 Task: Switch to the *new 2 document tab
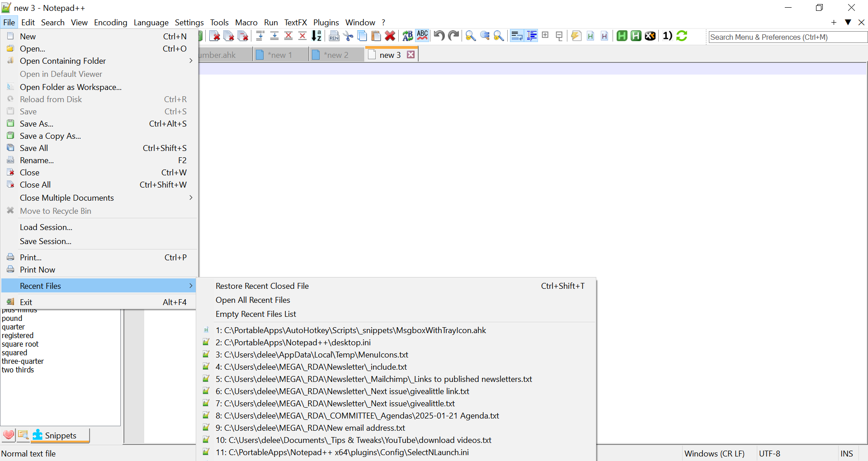coord(336,55)
